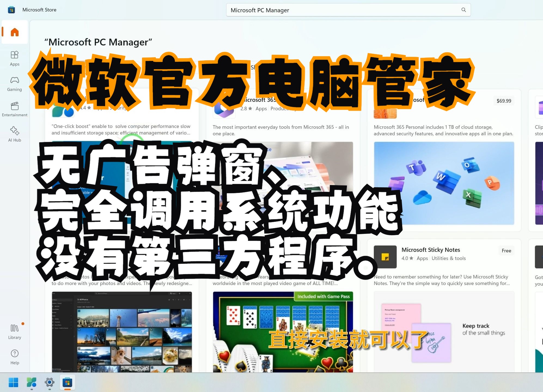Click "One-click boost" description text
Viewport: 543px width, 392px height.
click(x=121, y=130)
